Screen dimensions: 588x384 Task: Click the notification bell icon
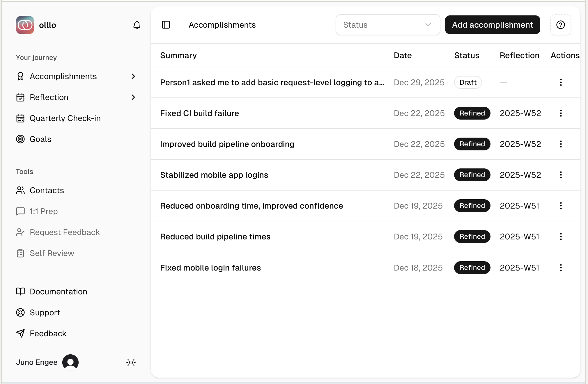(x=137, y=25)
